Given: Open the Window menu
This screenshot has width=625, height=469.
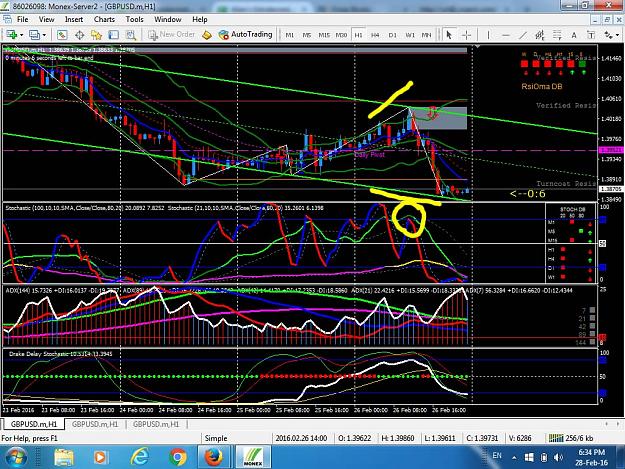Looking at the screenshot, I should pyautogui.click(x=167, y=19).
